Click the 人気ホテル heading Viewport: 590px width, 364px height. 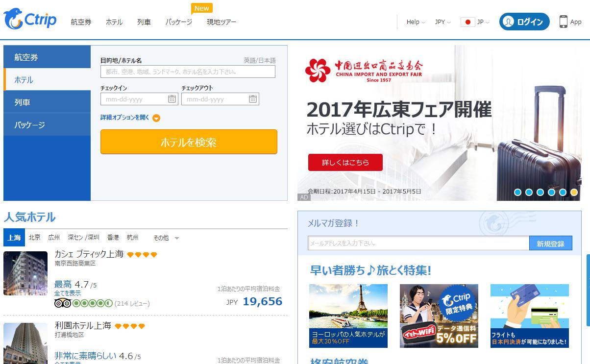coord(29,217)
